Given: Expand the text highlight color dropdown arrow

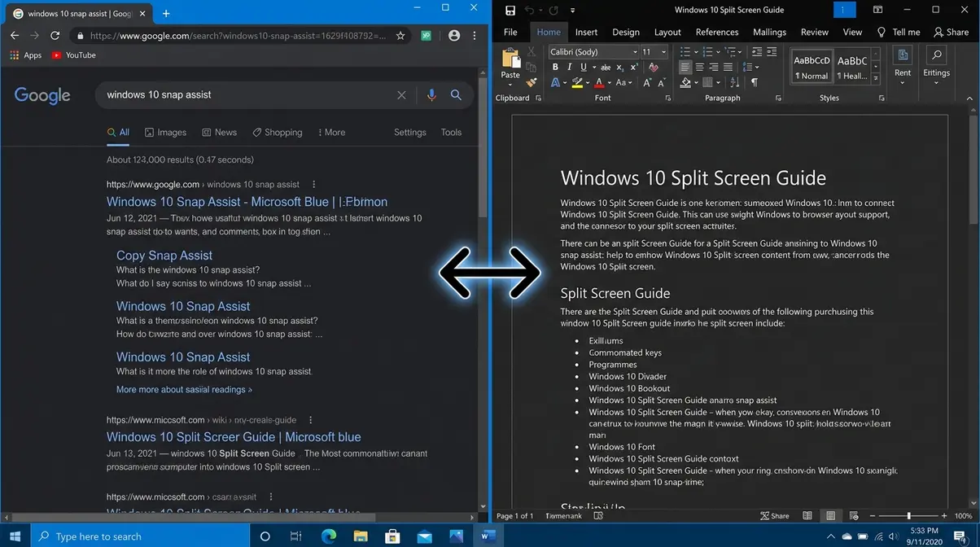Looking at the screenshot, I should (x=588, y=82).
